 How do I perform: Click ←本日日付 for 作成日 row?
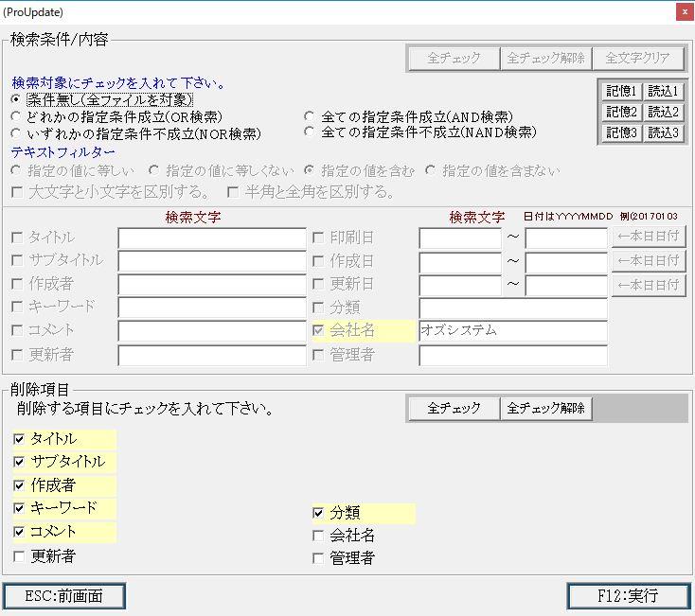click(x=649, y=261)
